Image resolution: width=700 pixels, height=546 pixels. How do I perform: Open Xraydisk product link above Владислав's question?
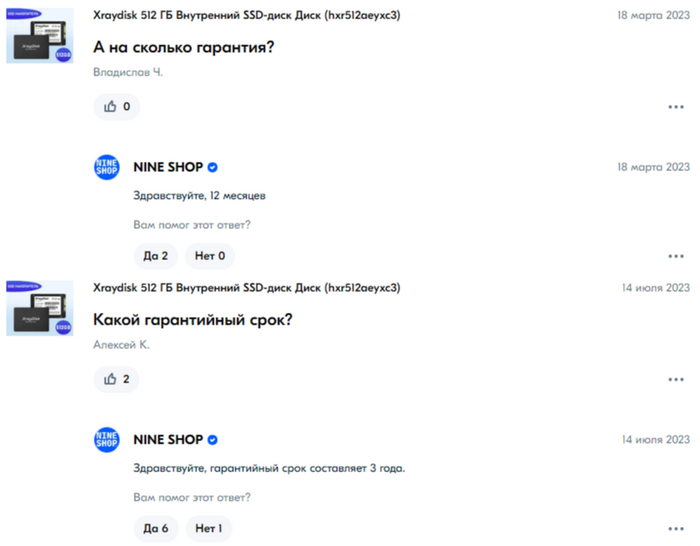(x=246, y=17)
